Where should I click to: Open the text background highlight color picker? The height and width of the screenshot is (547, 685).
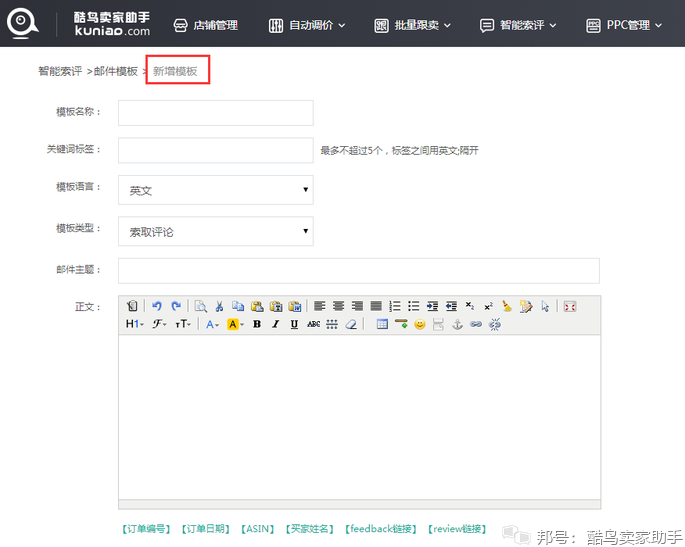(x=235, y=324)
